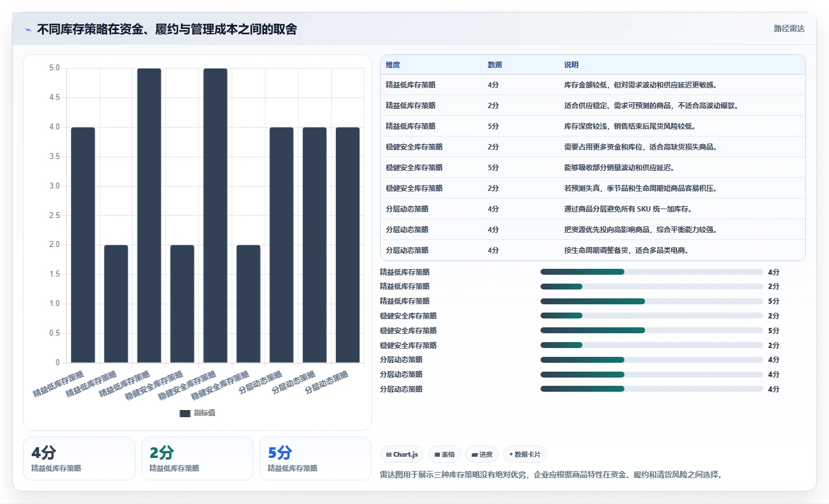The width and height of the screenshot is (829, 504).
Task: Open the 2分 summary card
Action: 197,459
